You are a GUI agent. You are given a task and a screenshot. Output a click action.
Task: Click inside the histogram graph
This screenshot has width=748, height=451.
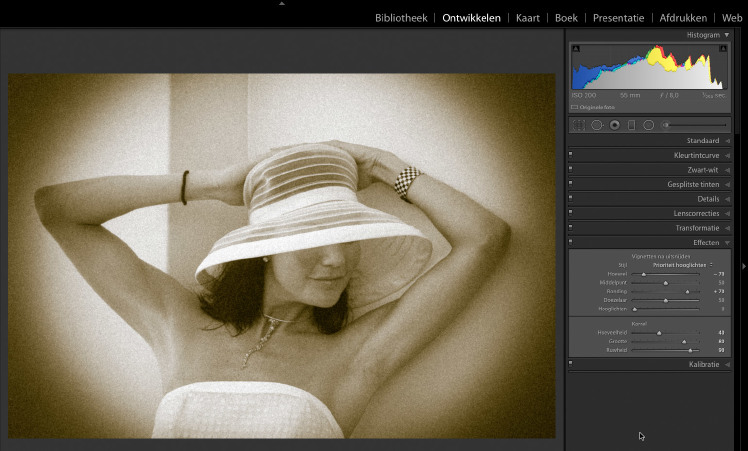pos(649,67)
